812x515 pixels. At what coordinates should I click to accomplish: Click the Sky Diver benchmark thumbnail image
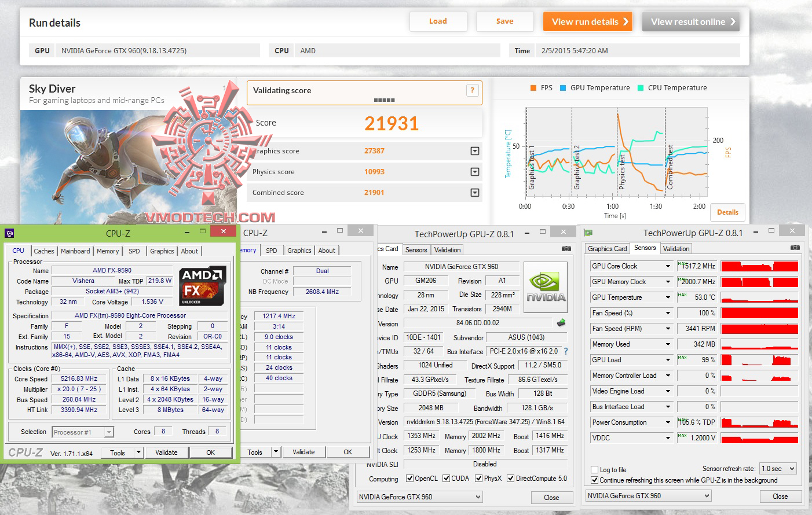129,167
